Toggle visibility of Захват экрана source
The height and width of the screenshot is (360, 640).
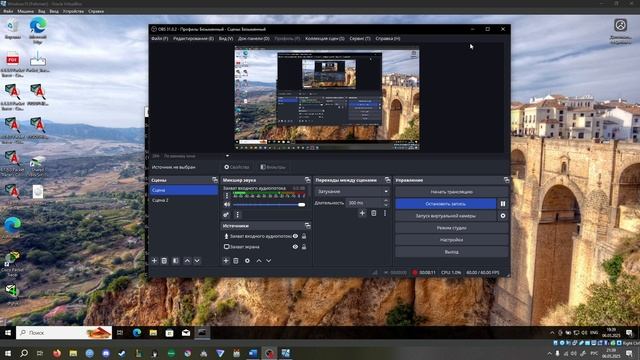tap(295, 247)
